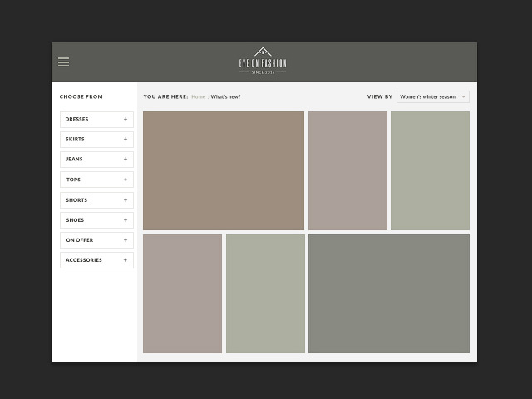This screenshot has height=399, width=532.
Task: Open the large brown top-left tile
Action: tap(224, 170)
